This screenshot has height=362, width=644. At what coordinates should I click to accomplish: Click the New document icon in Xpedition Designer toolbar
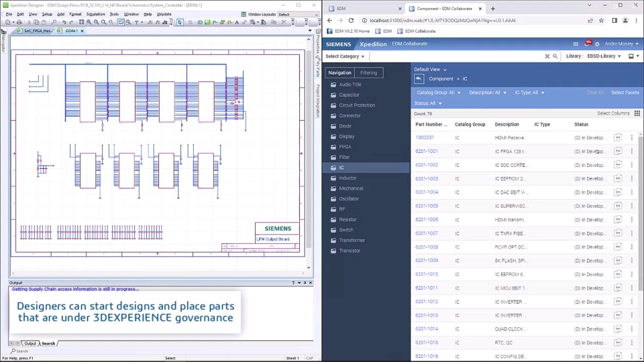8,22
